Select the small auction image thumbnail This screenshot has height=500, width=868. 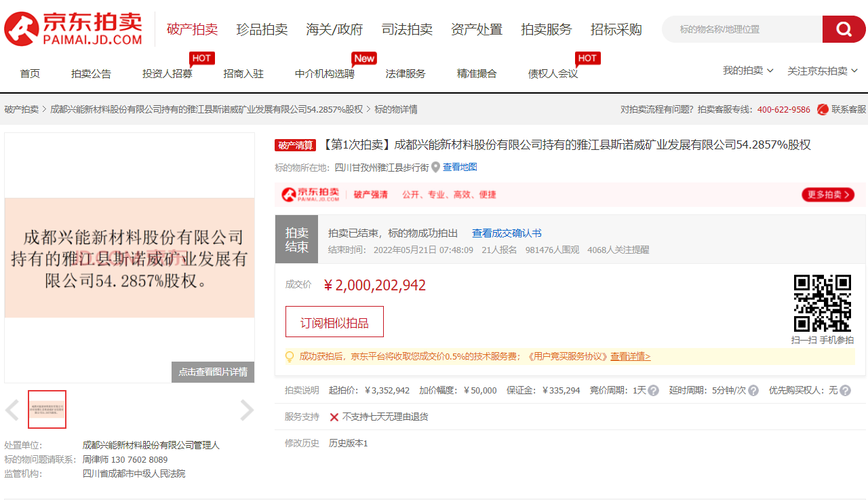[x=47, y=410]
